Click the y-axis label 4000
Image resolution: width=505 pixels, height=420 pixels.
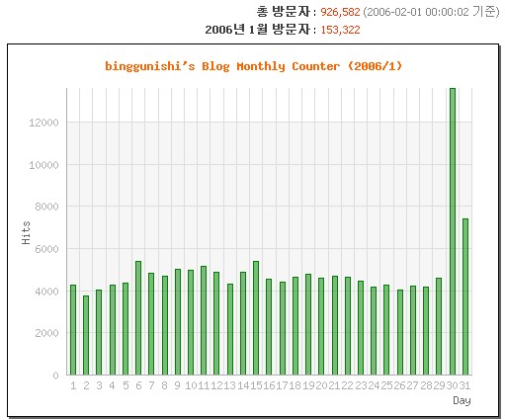pyautogui.click(x=46, y=292)
